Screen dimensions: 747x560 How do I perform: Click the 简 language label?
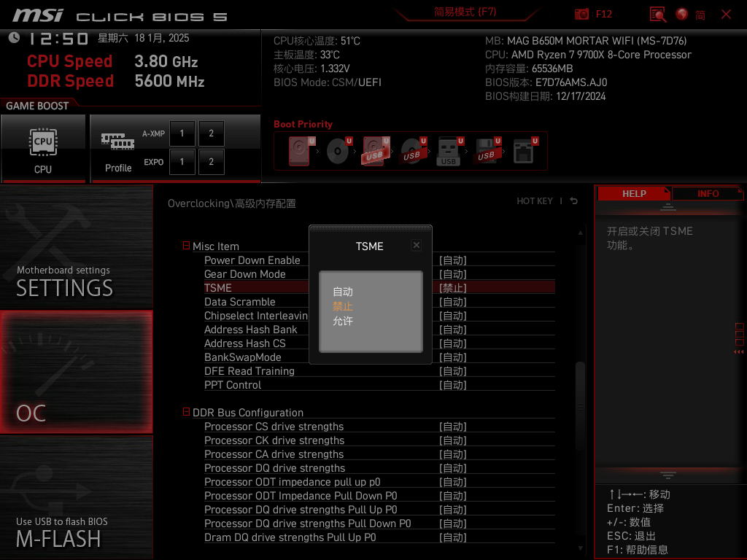pyautogui.click(x=700, y=15)
